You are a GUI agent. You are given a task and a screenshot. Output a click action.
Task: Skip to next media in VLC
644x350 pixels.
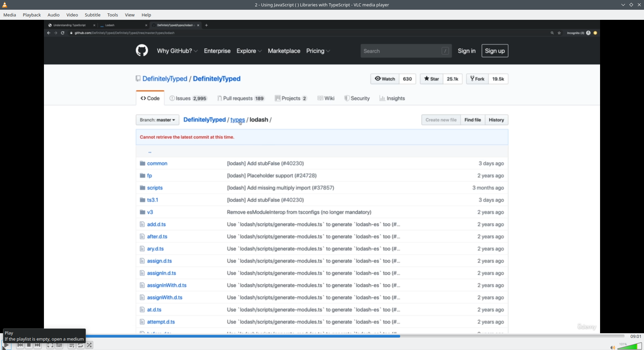pyautogui.click(x=38, y=345)
